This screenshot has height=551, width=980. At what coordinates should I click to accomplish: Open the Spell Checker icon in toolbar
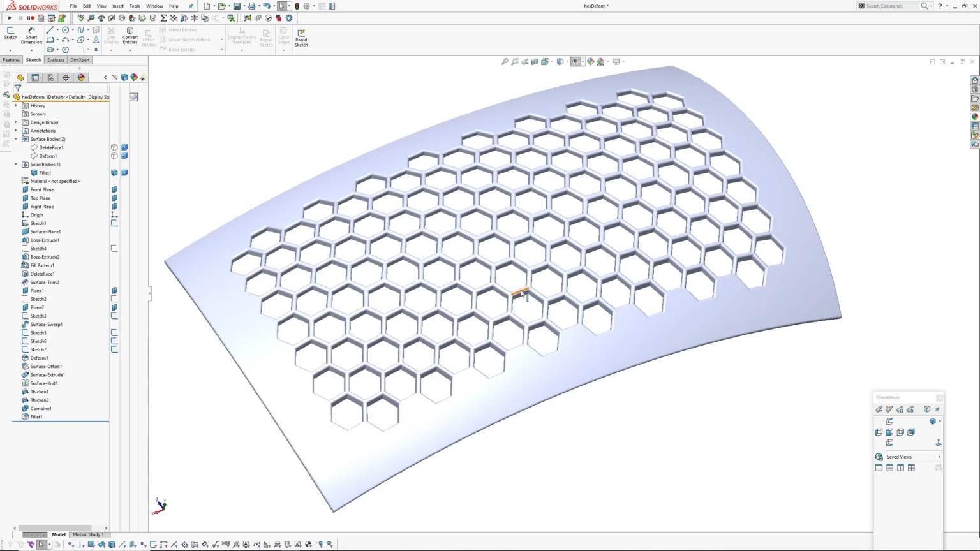80,18
